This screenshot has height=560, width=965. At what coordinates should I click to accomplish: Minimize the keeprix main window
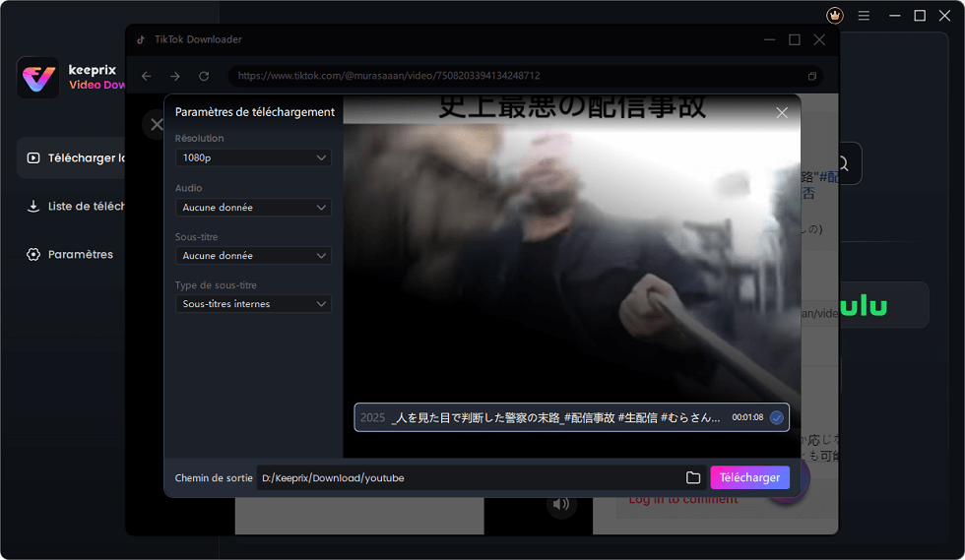895,16
